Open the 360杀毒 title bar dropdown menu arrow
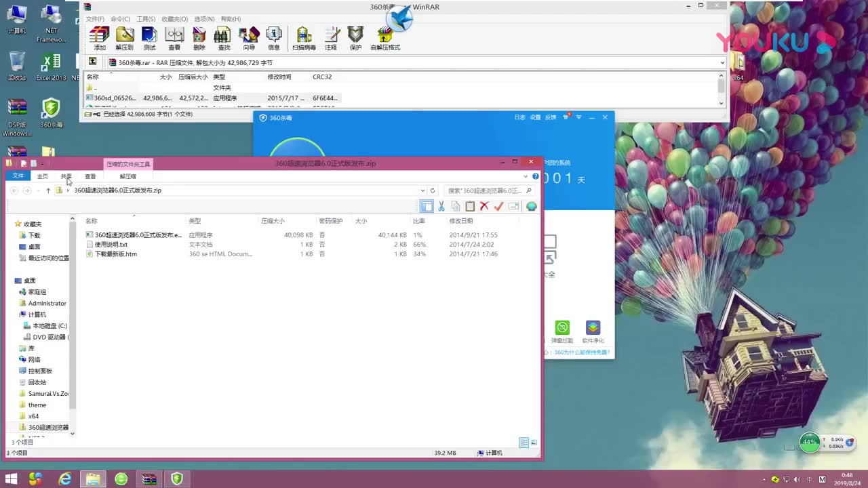The width and height of the screenshot is (868, 488). pyautogui.click(x=578, y=117)
